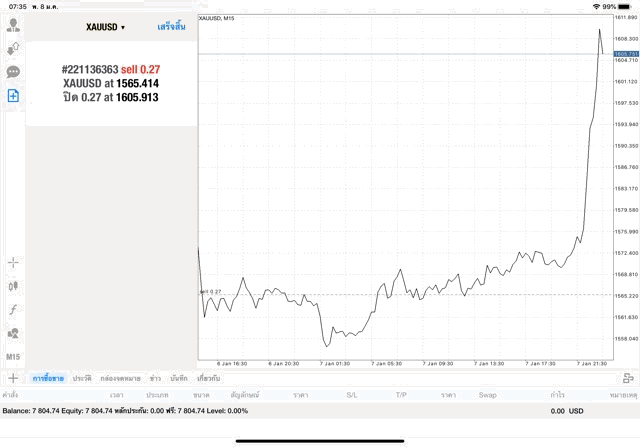Sort by the Swap column header
The height and width of the screenshot is (447, 640).
pyautogui.click(x=487, y=395)
